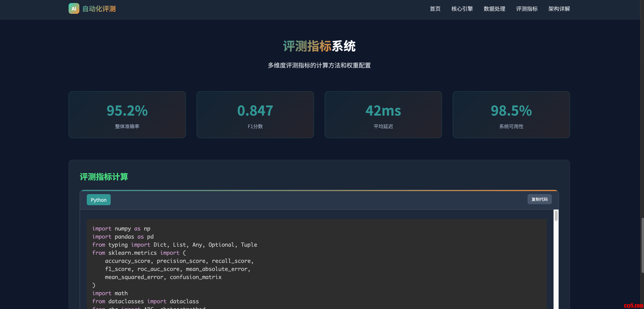
Task: Click the 98.5% 系统可用性 card
Action: click(x=511, y=115)
